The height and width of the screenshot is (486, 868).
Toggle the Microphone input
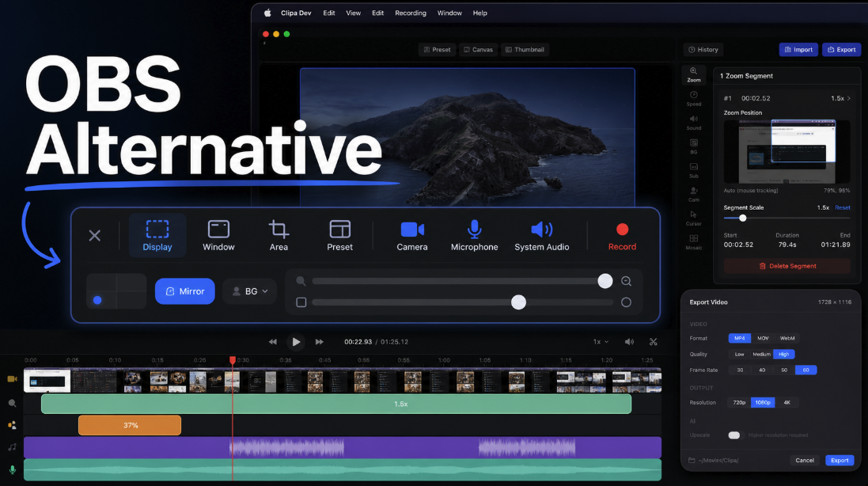(x=474, y=235)
